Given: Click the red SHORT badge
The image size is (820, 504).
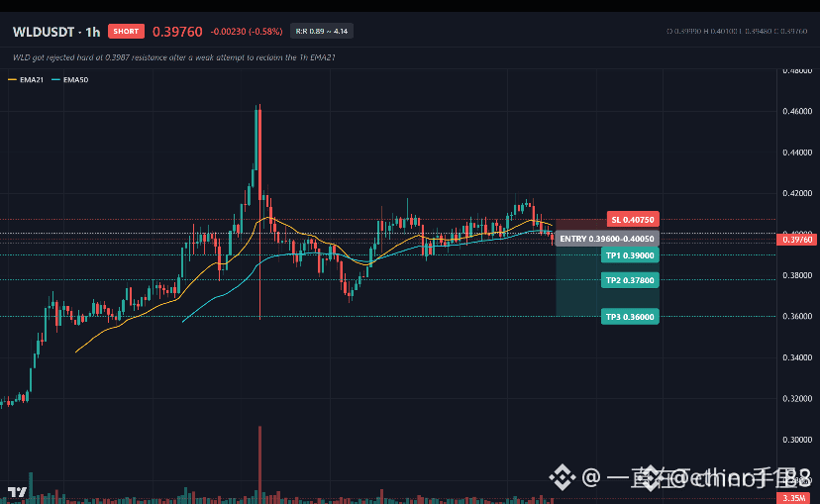Looking at the screenshot, I should tap(126, 32).
